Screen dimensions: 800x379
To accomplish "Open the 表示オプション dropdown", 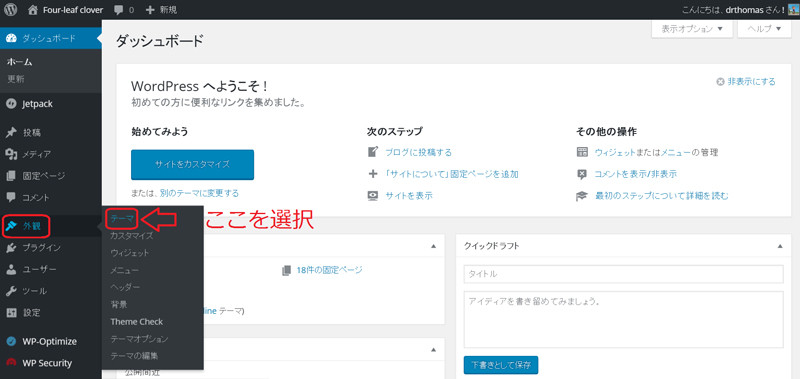I will (692, 29).
